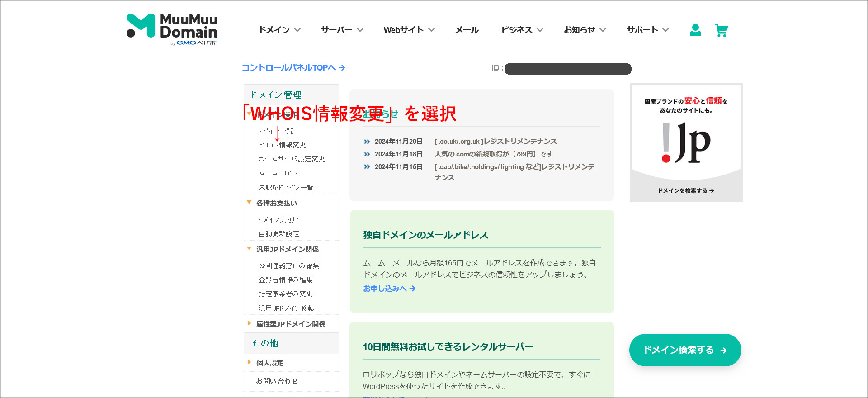Open the .co.uk/.org.uk registry maintenance notice

tap(495, 142)
